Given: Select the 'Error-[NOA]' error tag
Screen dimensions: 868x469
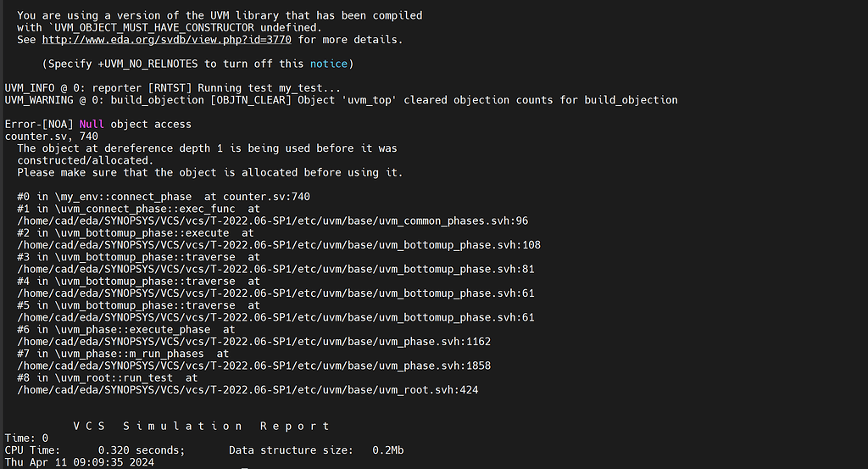Looking at the screenshot, I should tap(39, 124).
